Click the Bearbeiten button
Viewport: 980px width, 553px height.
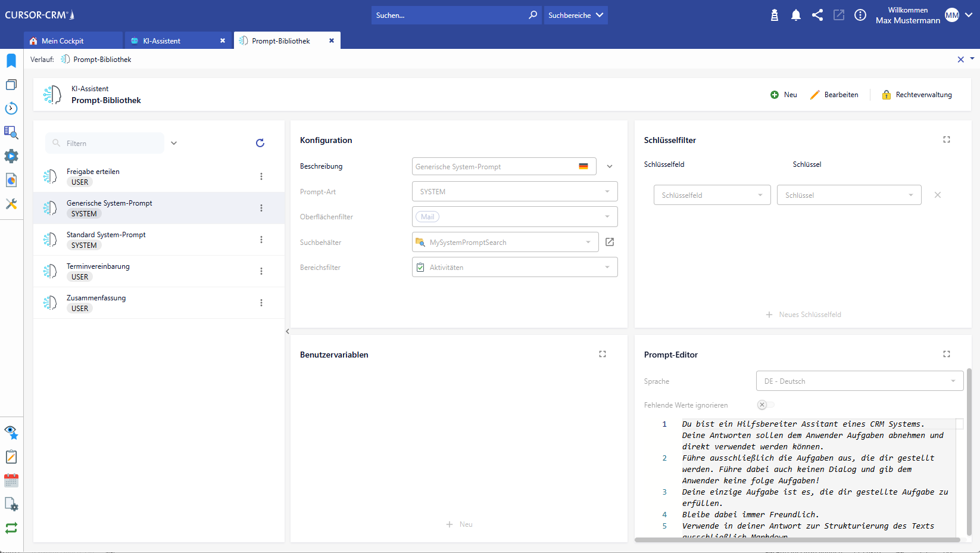tap(834, 95)
